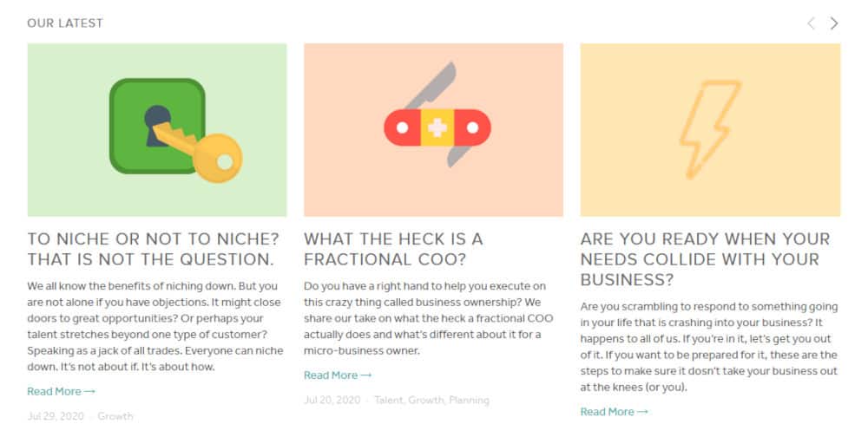Open the green niche article thumbnail
The image size is (868, 424).
coord(157,130)
